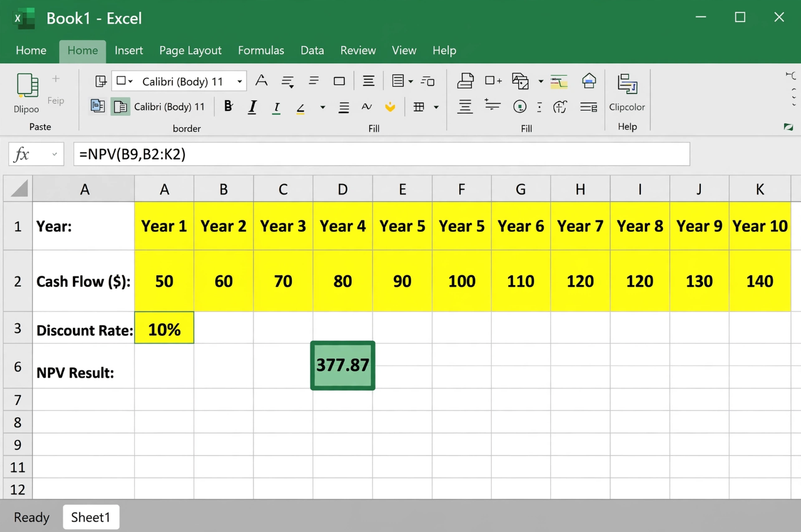Select cash flow cell with 140
This screenshot has width=801, height=532.
click(x=760, y=281)
